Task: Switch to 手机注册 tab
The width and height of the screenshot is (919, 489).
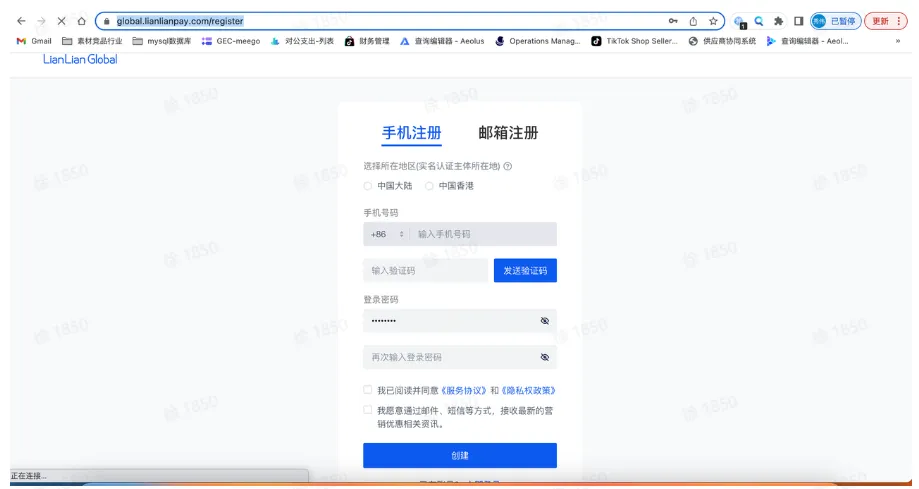Action: [411, 133]
